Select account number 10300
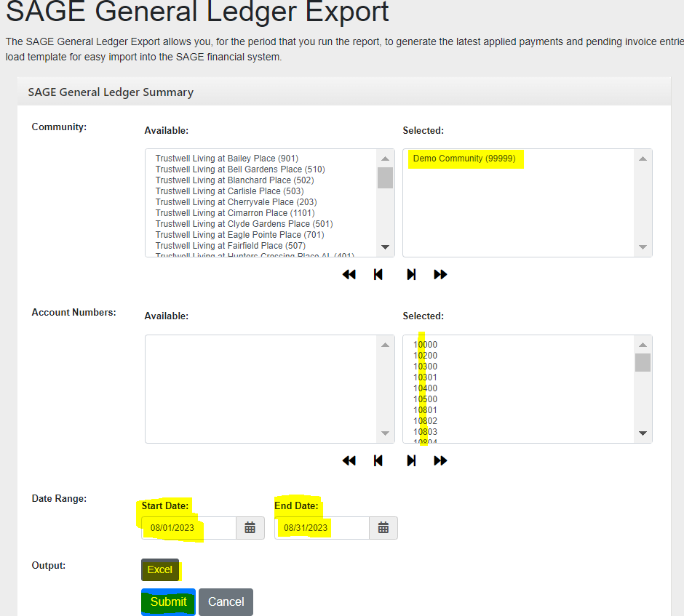The image size is (684, 616). 426,367
